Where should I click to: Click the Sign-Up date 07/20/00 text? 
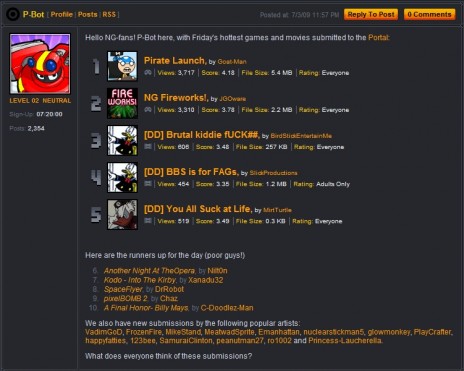click(49, 114)
